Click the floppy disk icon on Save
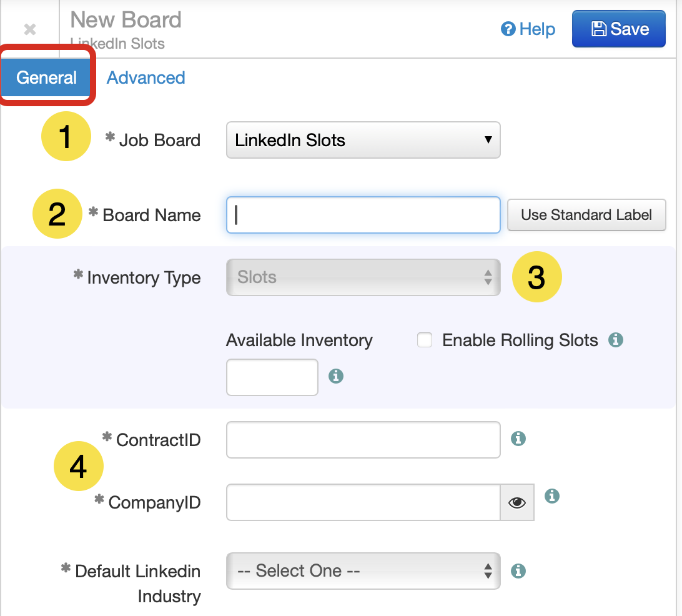The width and height of the screenshot is (682, 616). point(598,29)
